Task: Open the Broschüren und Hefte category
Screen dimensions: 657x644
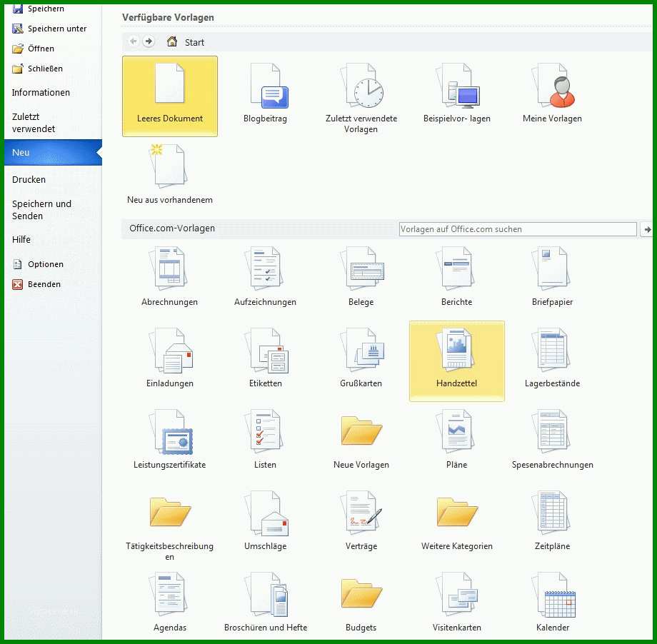Action: [265, 603]
